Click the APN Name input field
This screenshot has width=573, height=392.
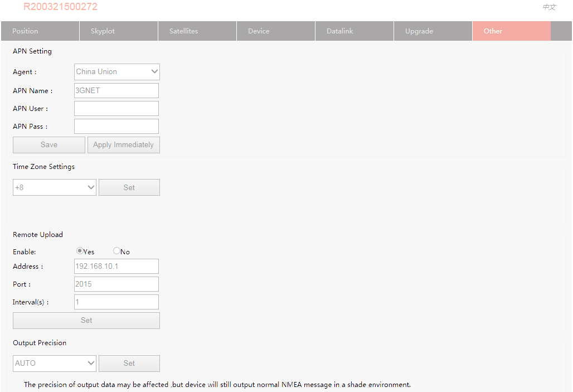[x=116, y=91]
